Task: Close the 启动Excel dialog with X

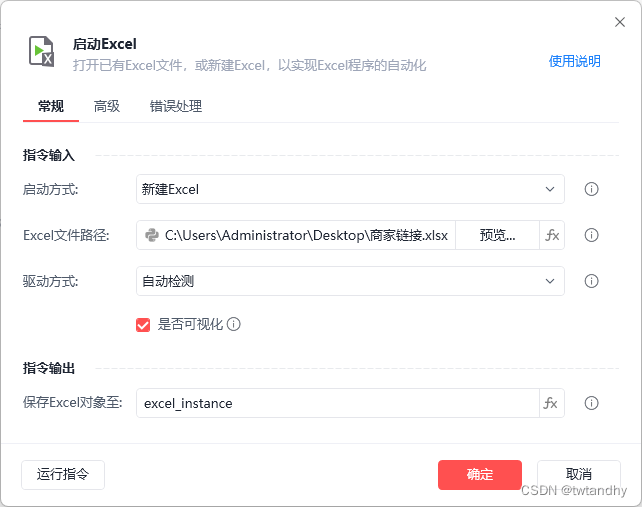Action: click(x=620, y=22)
